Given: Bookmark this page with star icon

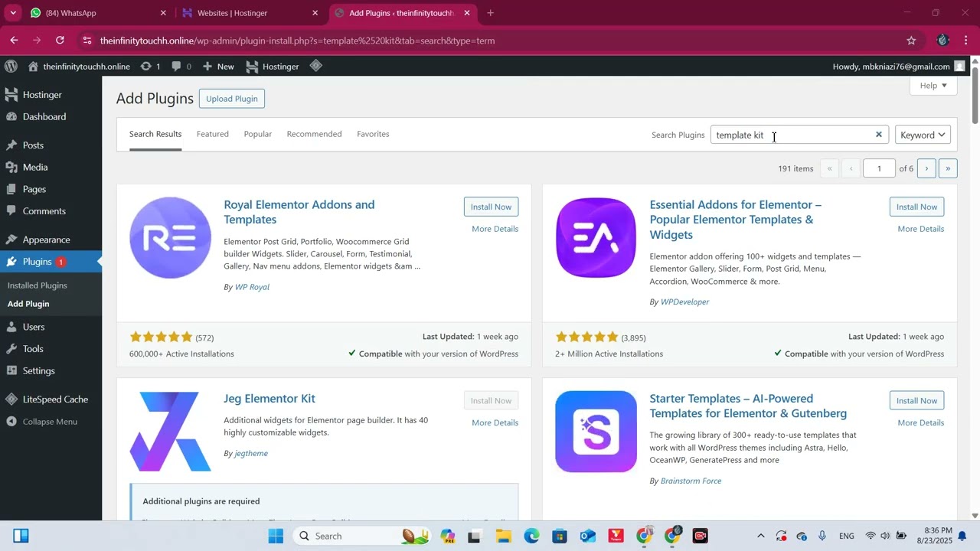Looking at the screenshot, I should [911, 41].
